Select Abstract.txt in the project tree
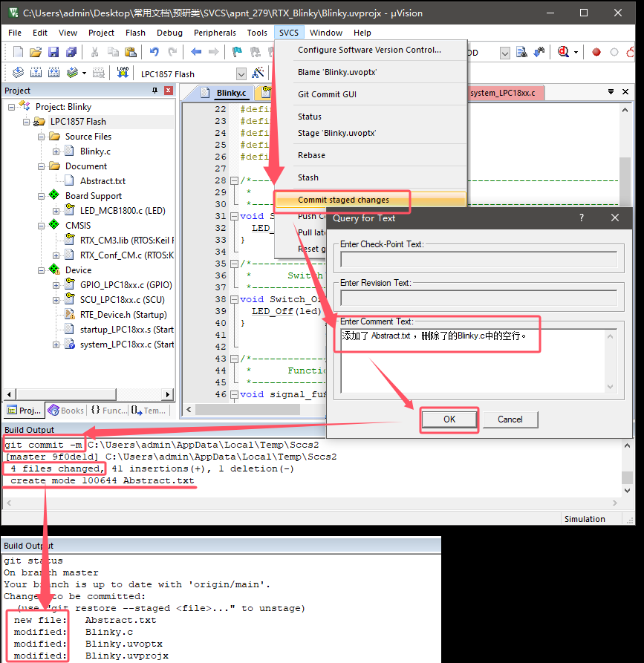Screen dimensions: 644x663 point(103,181)
